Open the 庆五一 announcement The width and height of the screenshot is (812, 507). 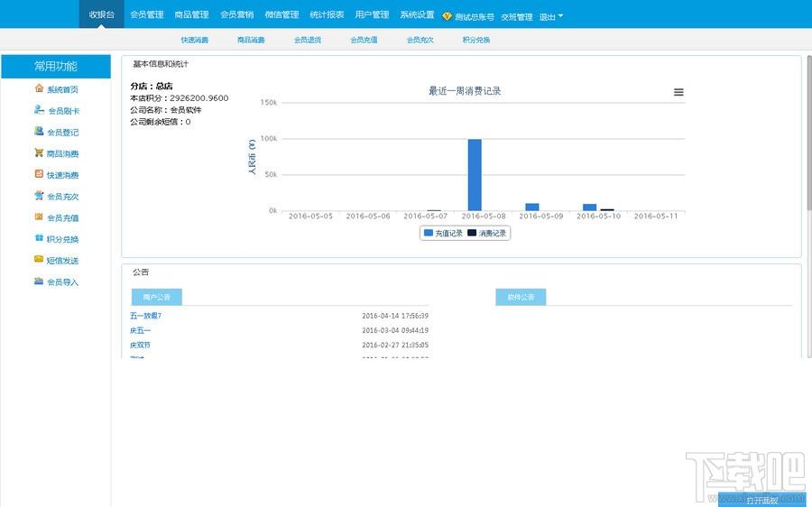click(x=141, y=330)
